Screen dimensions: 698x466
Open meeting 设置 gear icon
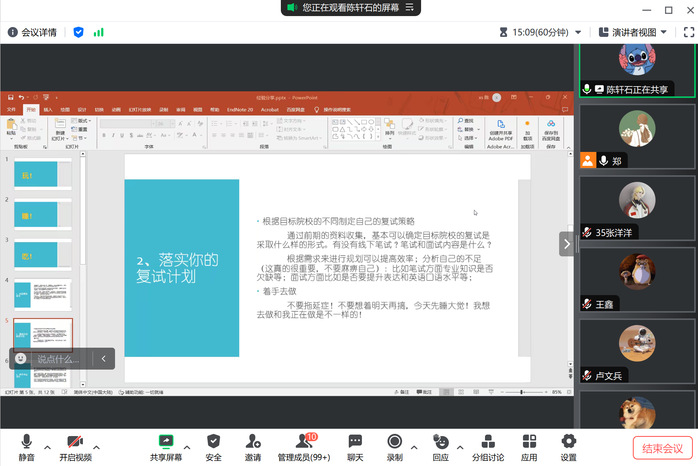point(568,447)
